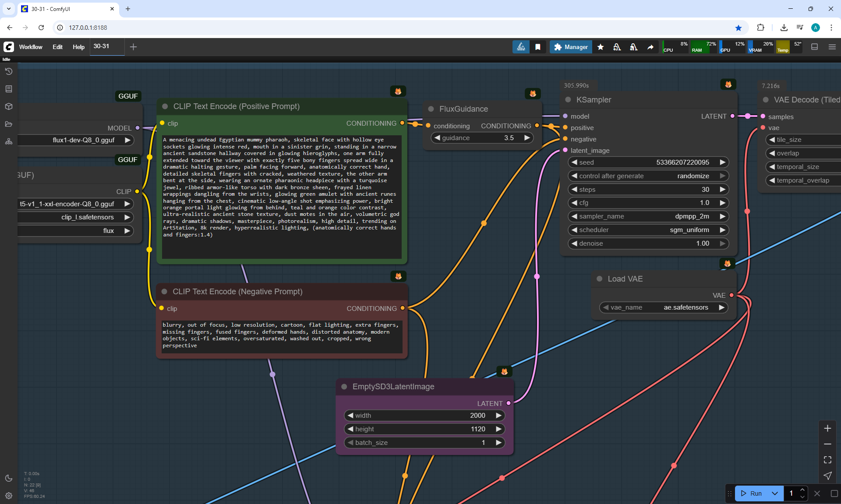Click the share arrow icon in toolbar
This screenshot has width=841, height=504.
pos(650,47)
